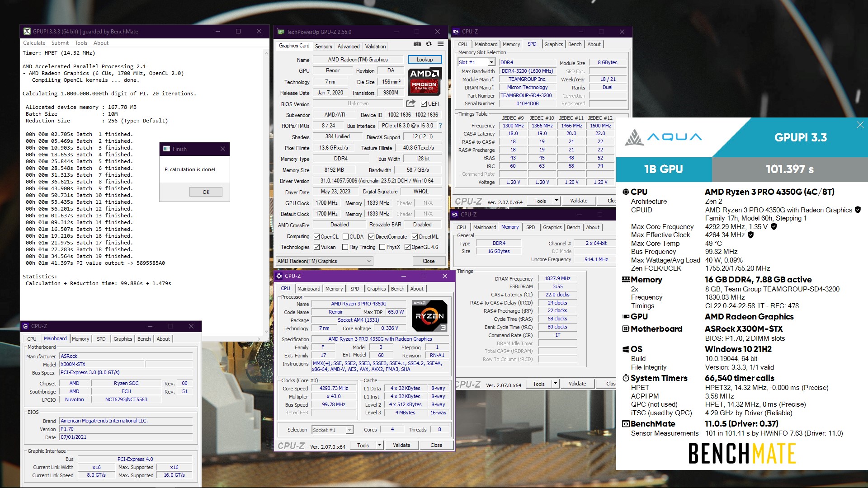Click the Windows OS icon in BenchMate panel

click(x=626, y=349)
